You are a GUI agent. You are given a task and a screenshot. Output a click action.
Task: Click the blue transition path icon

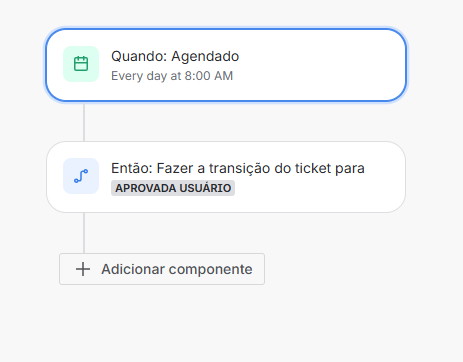pyautogui.click(x=81, y=176)
